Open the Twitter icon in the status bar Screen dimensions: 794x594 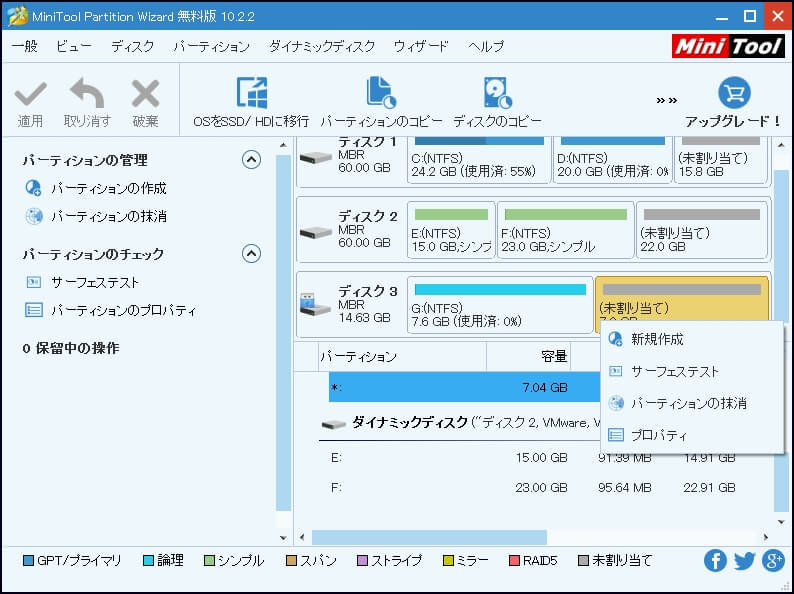pyautogui.click(x=744, y=561)
